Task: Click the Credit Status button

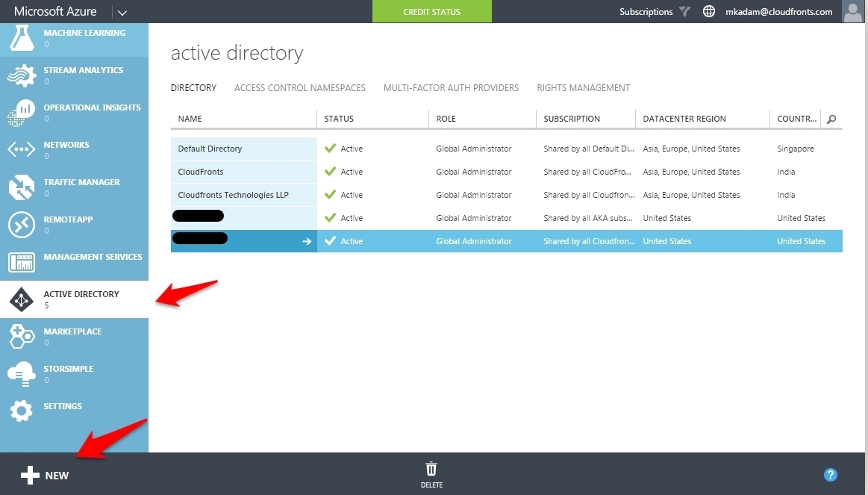Action: point(432,11)
